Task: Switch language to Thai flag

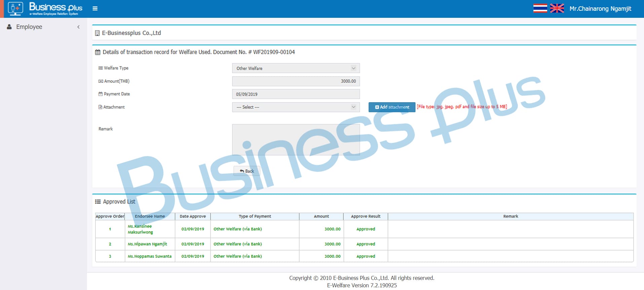Action: (x=540, y=8)
